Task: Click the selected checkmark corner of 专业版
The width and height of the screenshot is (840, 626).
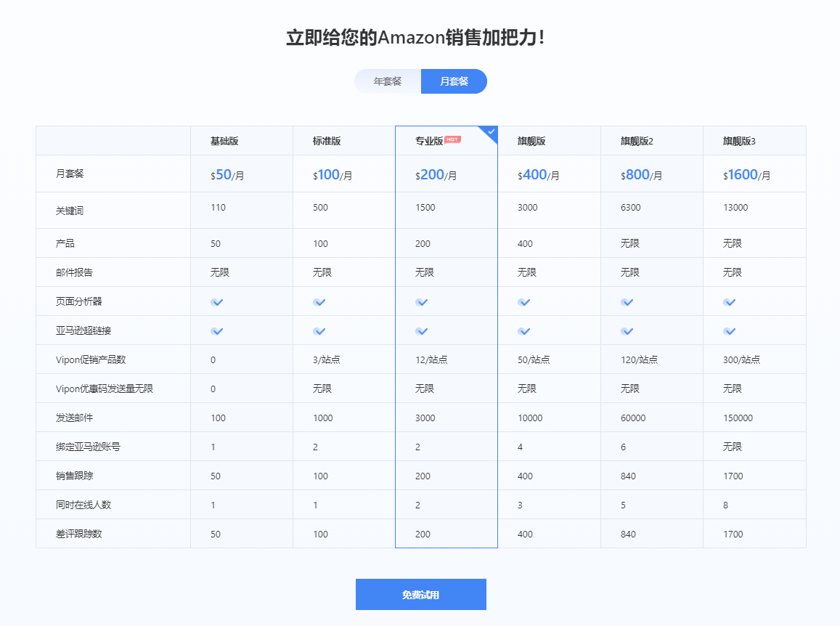Action: [489, 133]
